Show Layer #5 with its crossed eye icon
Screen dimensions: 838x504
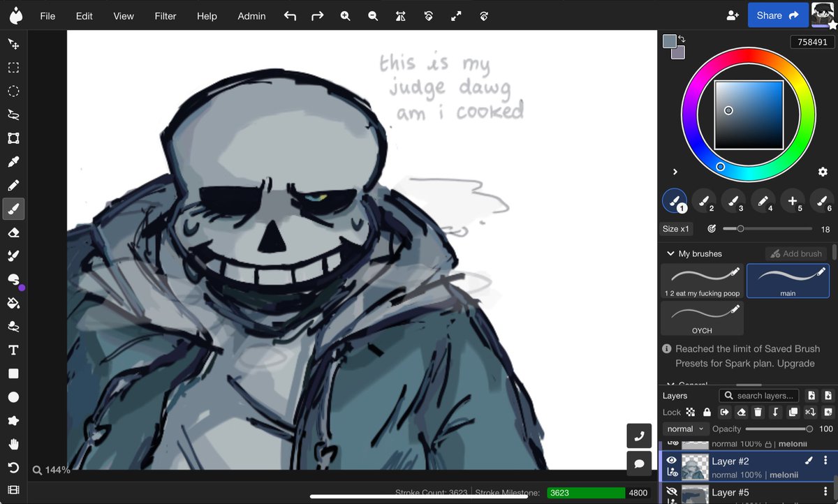click(672, 492)
